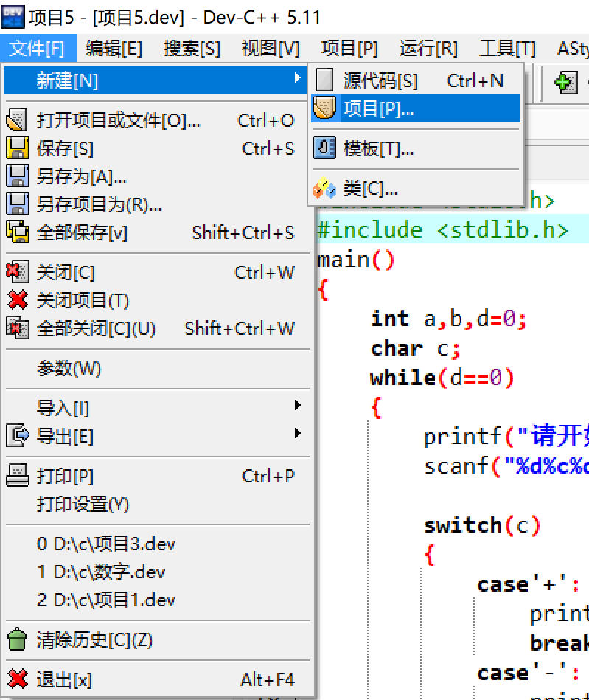589x700 pixels.
Task: Select 关闭项目(T) menu entry
Action: tap(156, 300)
